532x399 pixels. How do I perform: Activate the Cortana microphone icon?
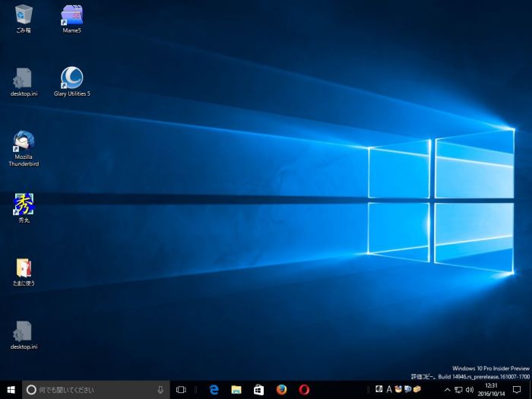tap(160, 390)
